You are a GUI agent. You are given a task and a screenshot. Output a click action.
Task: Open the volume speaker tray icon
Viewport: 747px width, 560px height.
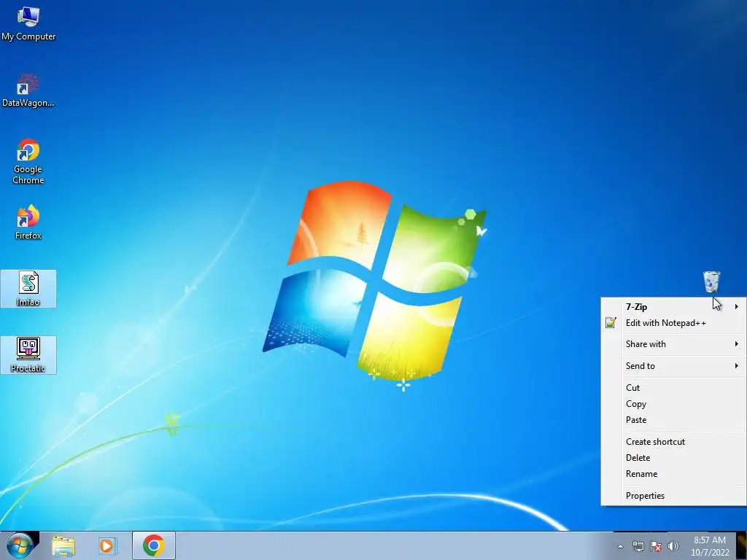673,546
